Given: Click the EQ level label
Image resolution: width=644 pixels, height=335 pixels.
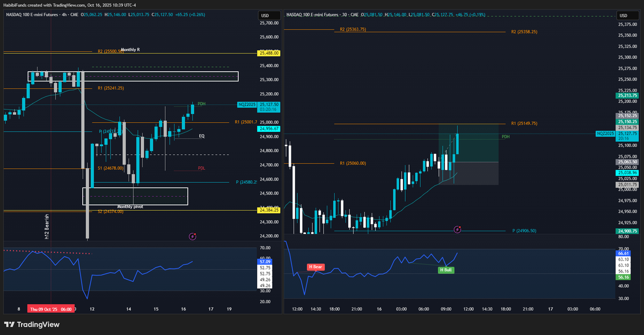Looking at the screenshot, I should coord(202,136).
